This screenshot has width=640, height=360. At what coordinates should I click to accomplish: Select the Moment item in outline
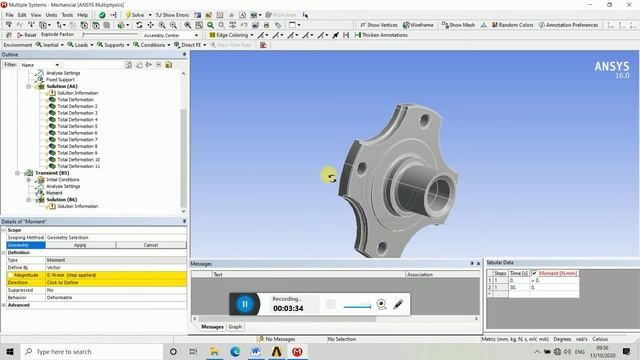[54, 193]
